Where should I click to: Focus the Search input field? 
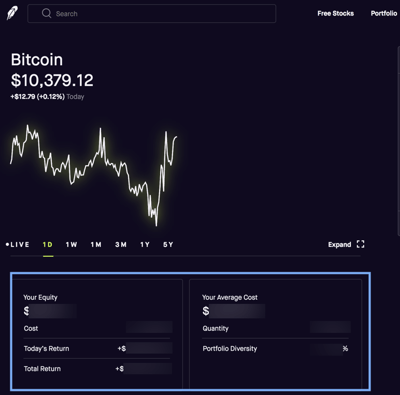tap(152, 13)
